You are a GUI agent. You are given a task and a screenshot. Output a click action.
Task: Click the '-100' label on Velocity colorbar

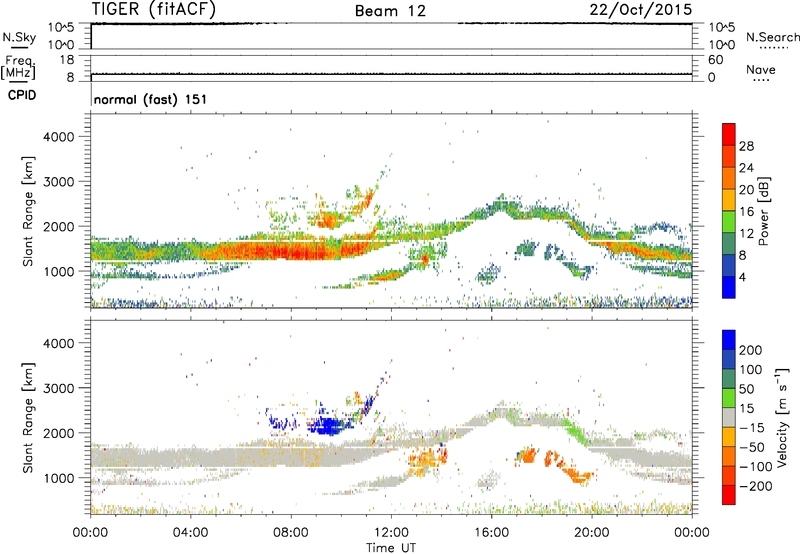point(755,467)
